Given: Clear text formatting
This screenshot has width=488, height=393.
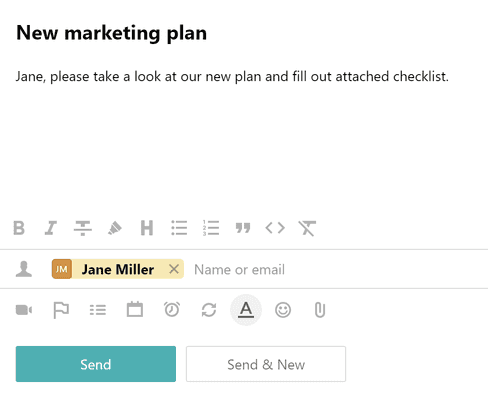Looking at the screenshot, I should pos(307,228).
